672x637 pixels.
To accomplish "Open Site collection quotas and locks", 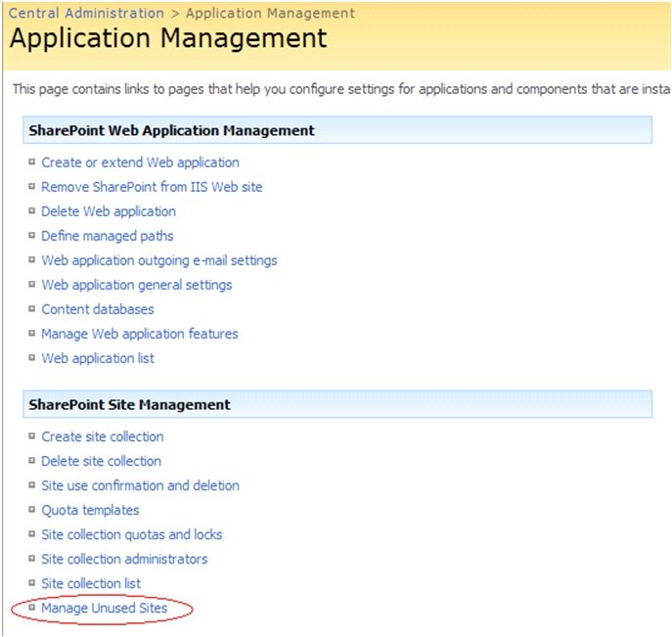I will (132, 534).
